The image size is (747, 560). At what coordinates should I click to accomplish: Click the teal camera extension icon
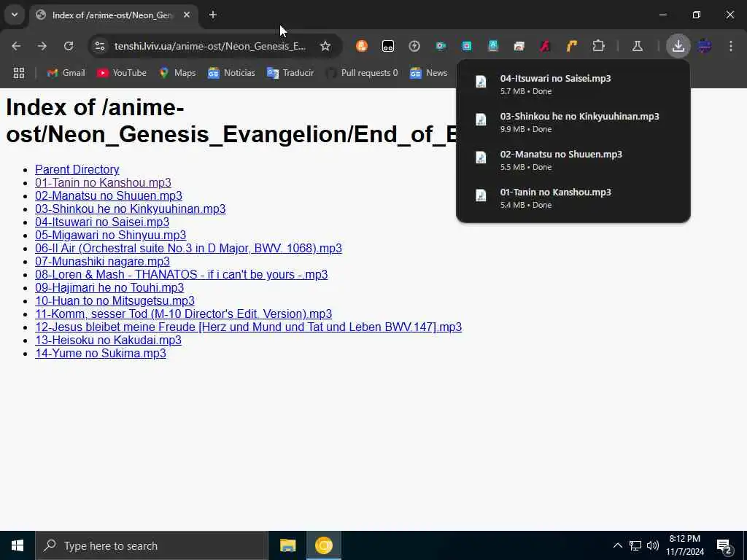pyautogui.click(x=441, y=46)
